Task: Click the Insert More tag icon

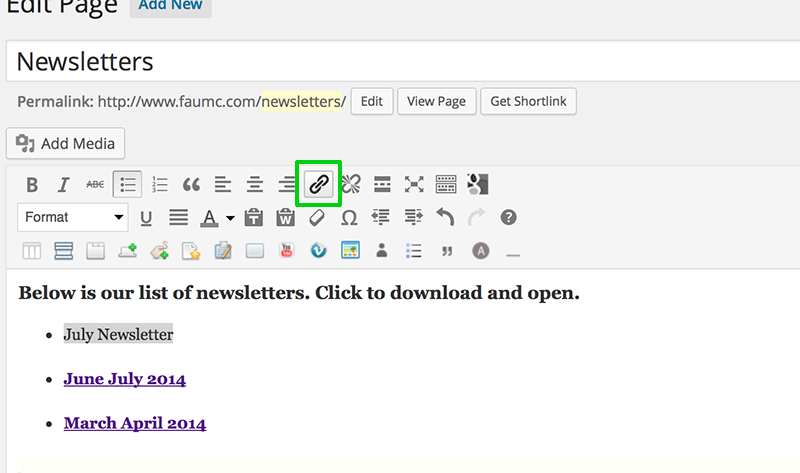Action: 382,184
